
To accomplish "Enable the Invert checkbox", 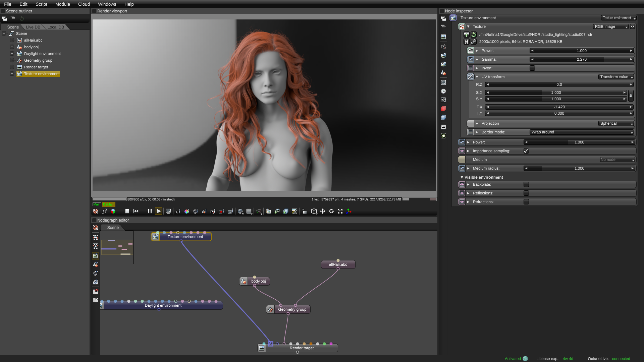I will click(x=532, y=68).
